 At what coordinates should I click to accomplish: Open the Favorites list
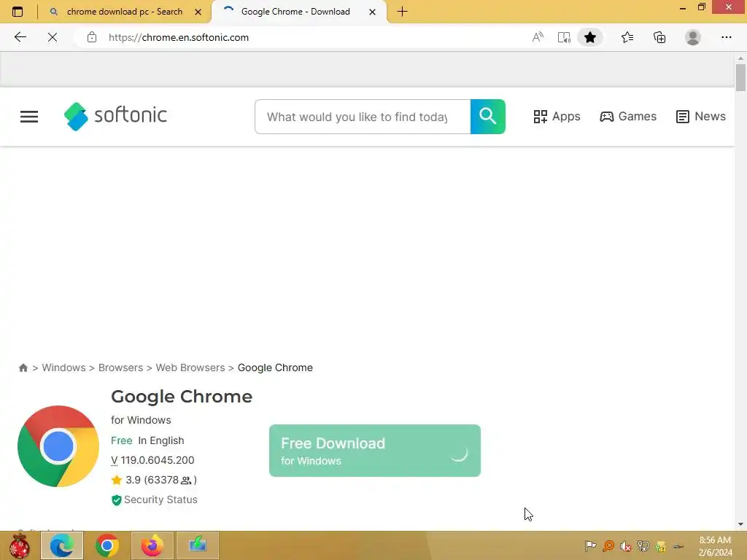click(627, 37)
